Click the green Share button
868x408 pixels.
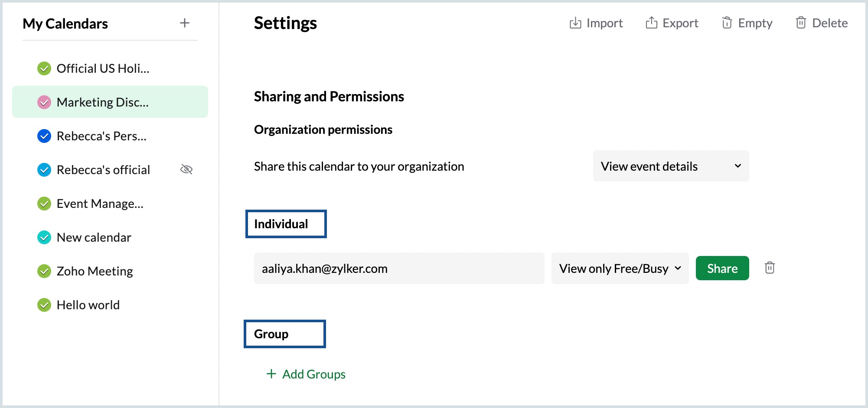click(x=722, y=269)
